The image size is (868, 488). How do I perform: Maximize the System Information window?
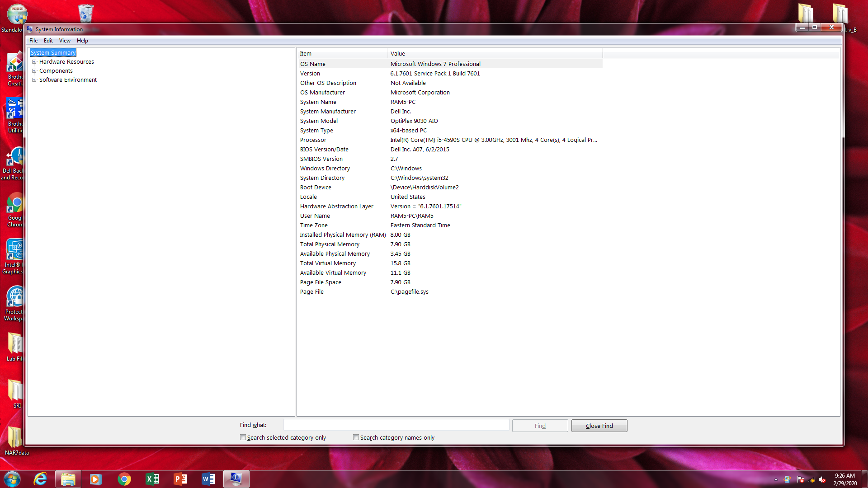pyautogui.click(x=815, y=28)
